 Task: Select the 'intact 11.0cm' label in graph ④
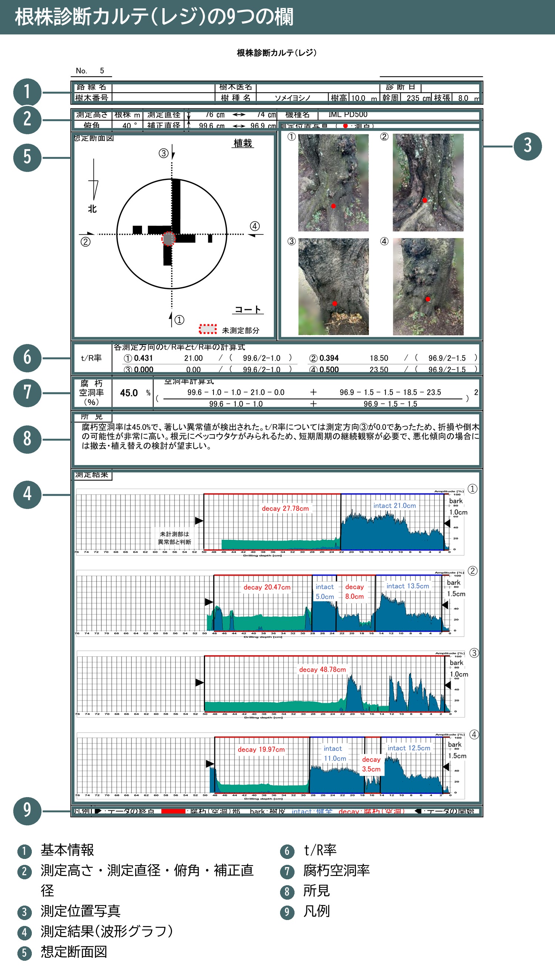[335, 753]
